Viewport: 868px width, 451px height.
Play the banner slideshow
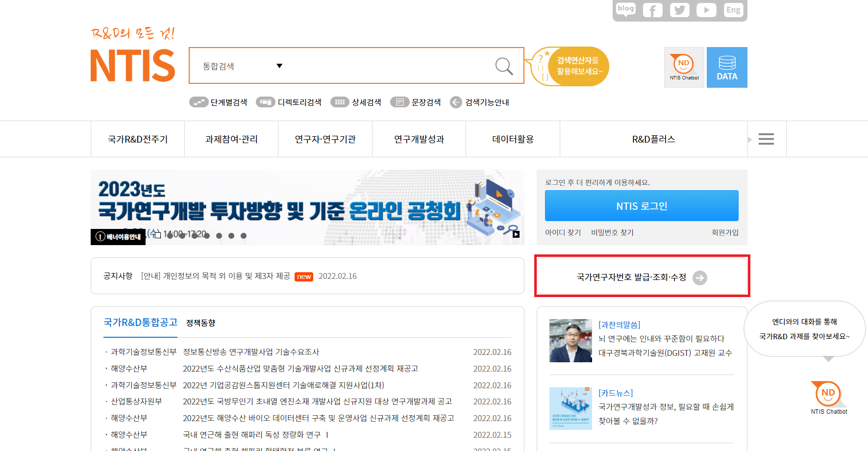pos(516,234)
